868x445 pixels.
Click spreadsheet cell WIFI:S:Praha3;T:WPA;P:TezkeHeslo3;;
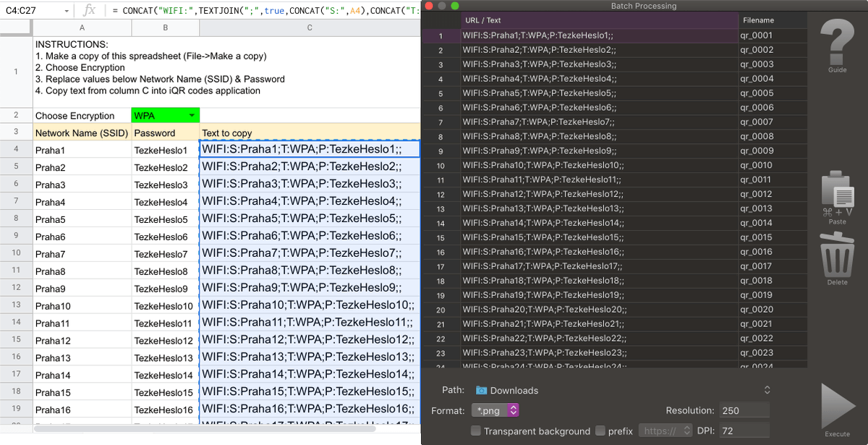[310, 184]
